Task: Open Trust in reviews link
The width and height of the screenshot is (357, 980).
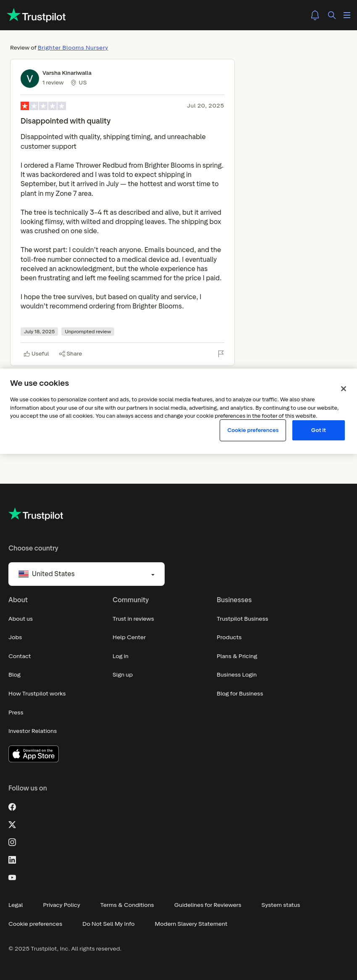Action: tap(133, 619)
